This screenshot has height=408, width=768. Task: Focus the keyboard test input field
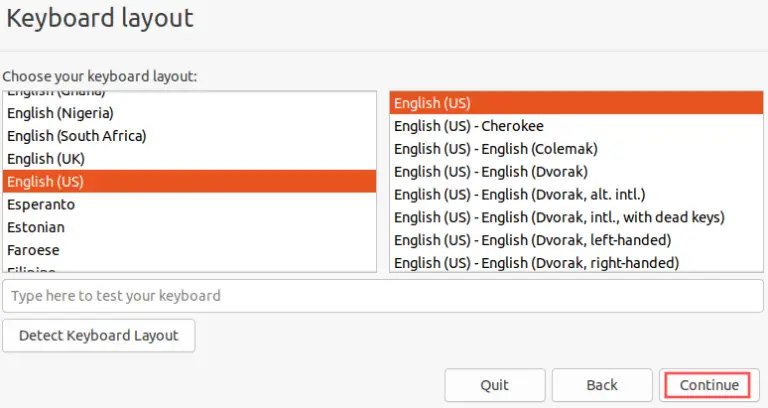[383, 296]
